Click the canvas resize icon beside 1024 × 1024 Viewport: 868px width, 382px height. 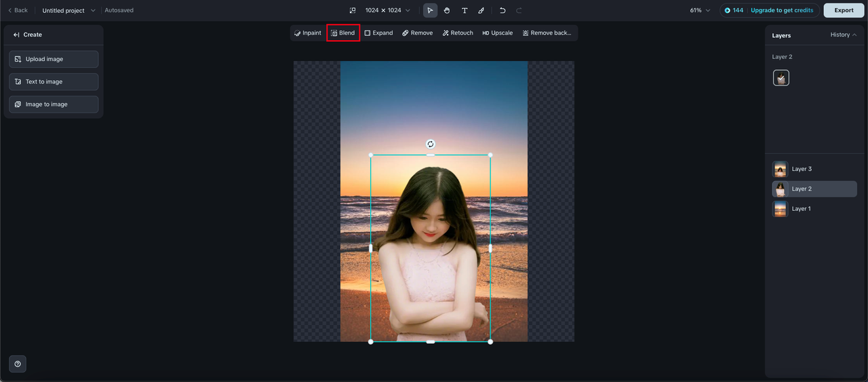353,10
